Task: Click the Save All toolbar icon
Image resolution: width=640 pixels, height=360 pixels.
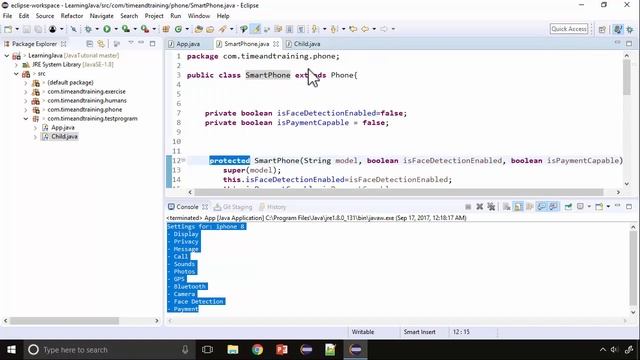Action: coord(38,29)
